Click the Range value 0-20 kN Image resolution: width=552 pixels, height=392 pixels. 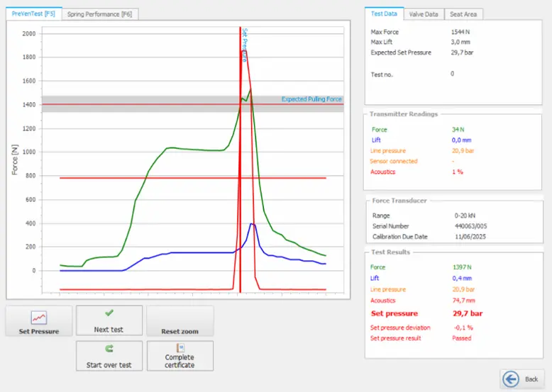click(465, 216)
